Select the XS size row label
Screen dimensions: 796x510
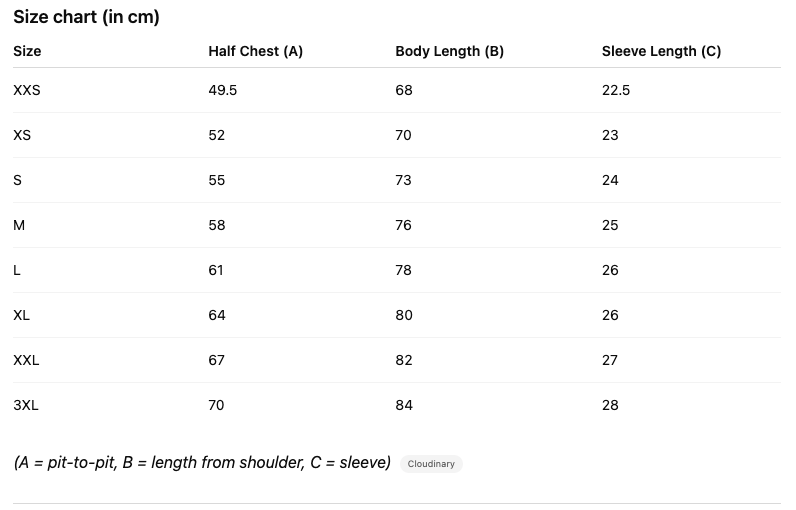click(x=22, y=135)
